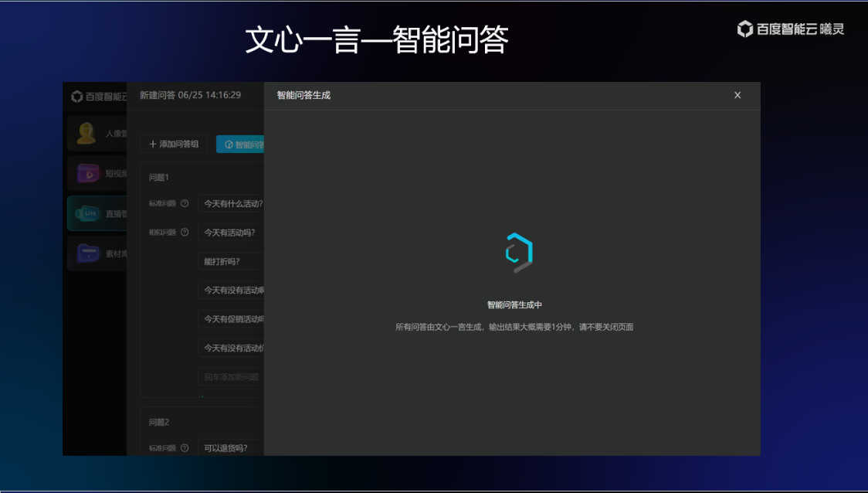Click the 回车添加新问题 input field
Screen dimensions: 868x493
click(231, 376)
